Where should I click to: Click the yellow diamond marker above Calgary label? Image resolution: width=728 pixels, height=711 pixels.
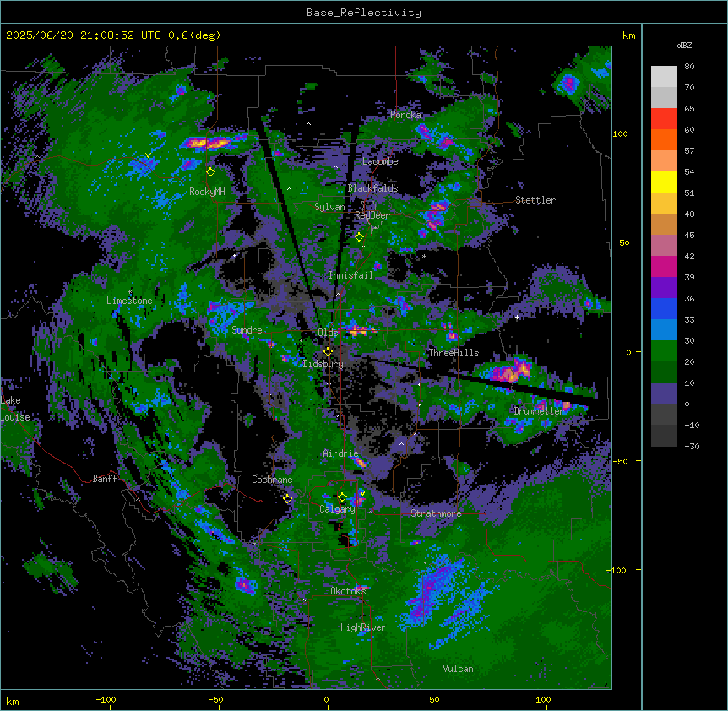342,497
